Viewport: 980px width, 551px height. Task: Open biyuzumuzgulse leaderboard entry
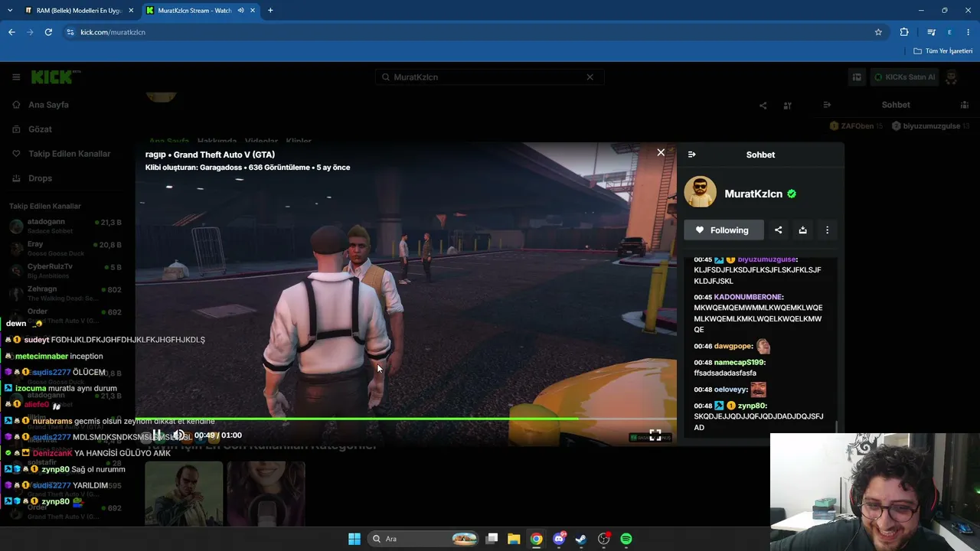(x=931, y=126)
